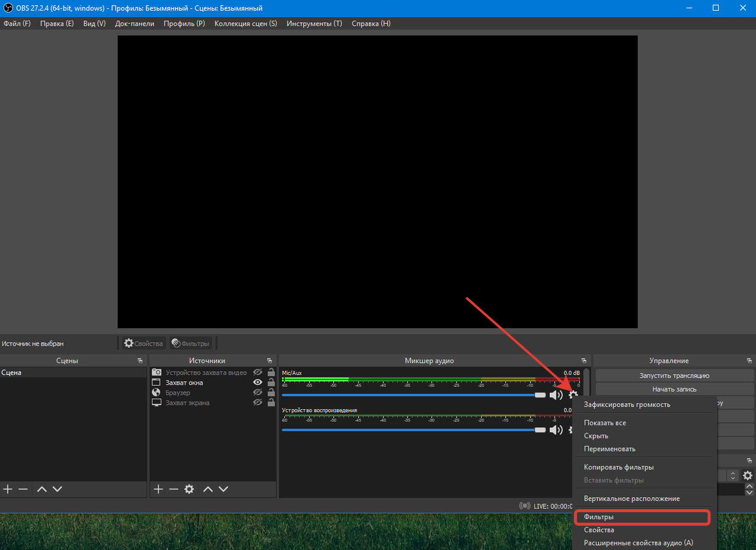Select the Захват экрана source in the list
Screen dimensions: 756x550
coord(187,403)
